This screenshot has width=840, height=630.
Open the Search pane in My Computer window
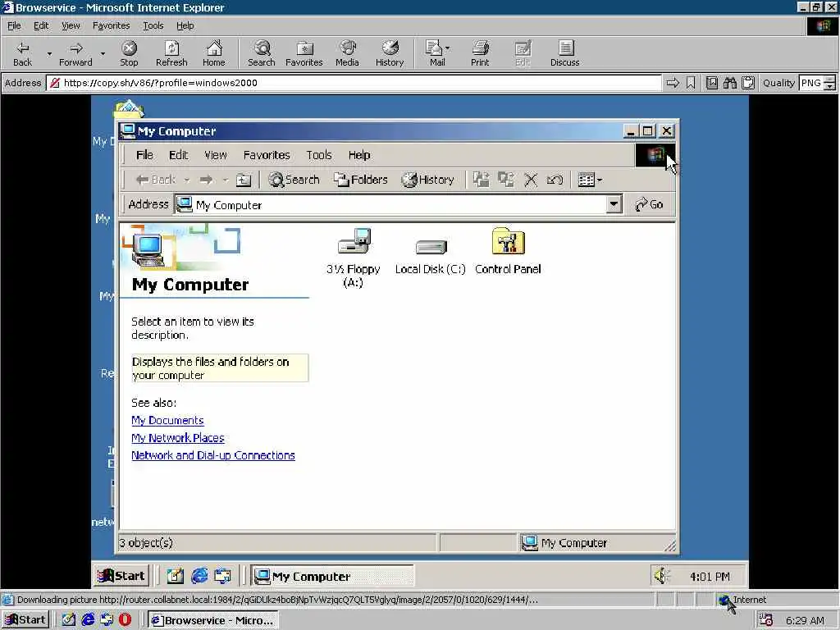[x=294, y=180]
